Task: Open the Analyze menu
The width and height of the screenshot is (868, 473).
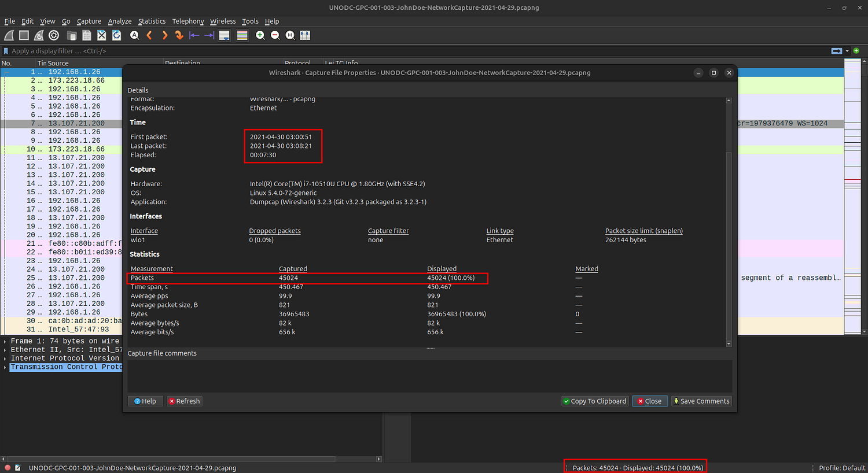Action: click(120, 21)
